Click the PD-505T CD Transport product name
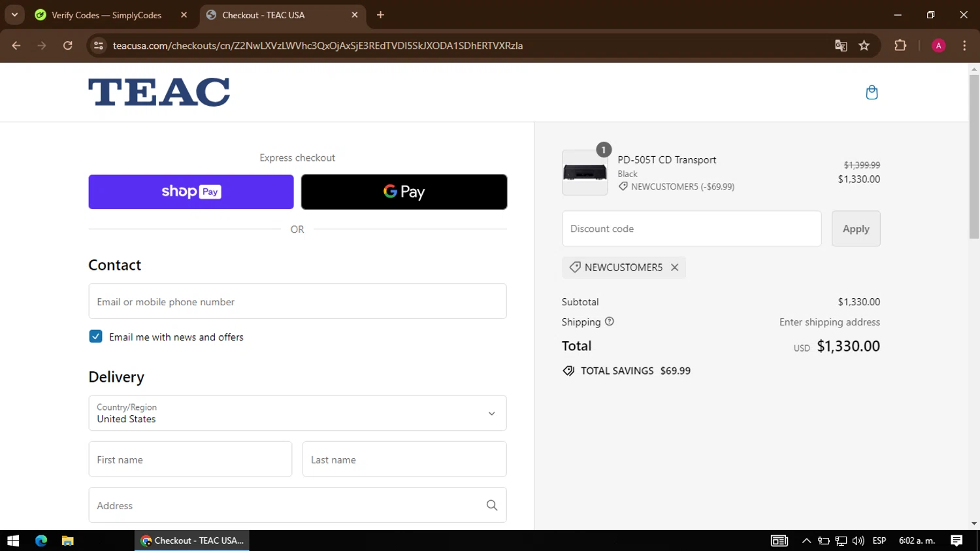This screenshot has height=551, width=980. [667, 159]
